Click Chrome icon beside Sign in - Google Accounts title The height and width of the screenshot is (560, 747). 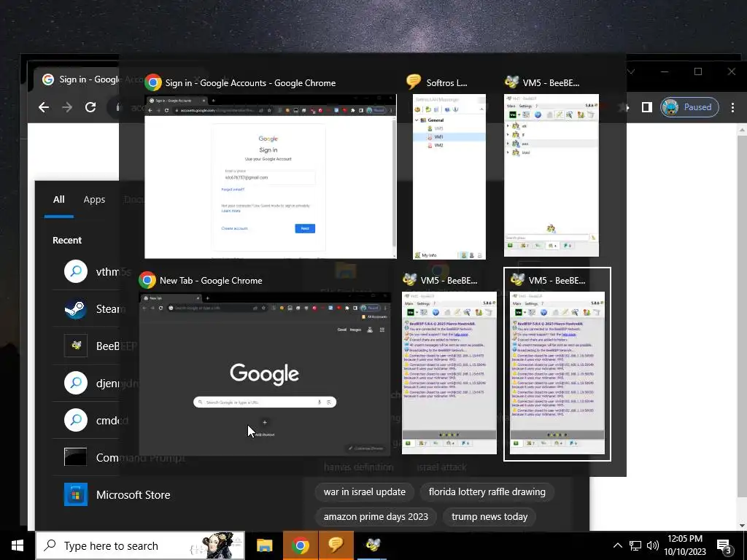click(x=153, y=82)
